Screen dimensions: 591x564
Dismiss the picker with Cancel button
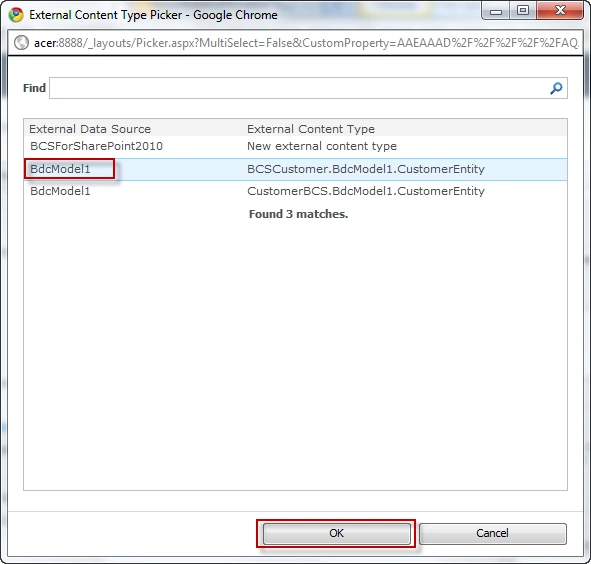click(x=492, y=533)
